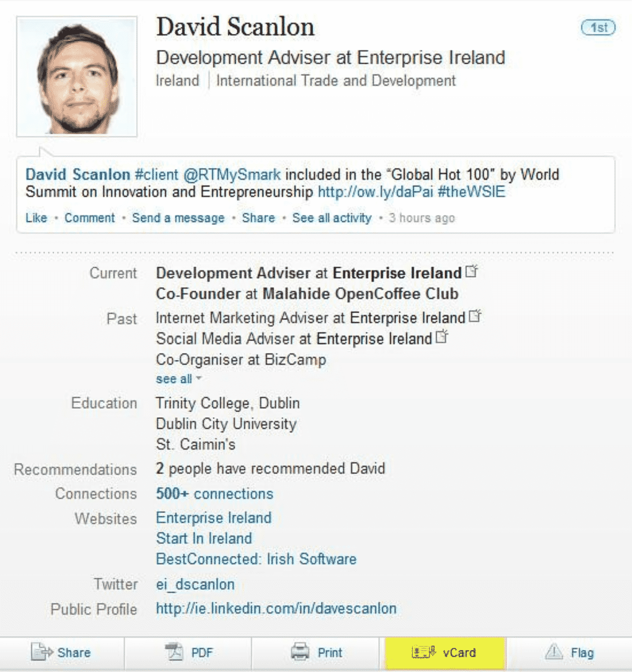Comment on the status update
This screenshot has height=672, width=632.
[90, 218]
